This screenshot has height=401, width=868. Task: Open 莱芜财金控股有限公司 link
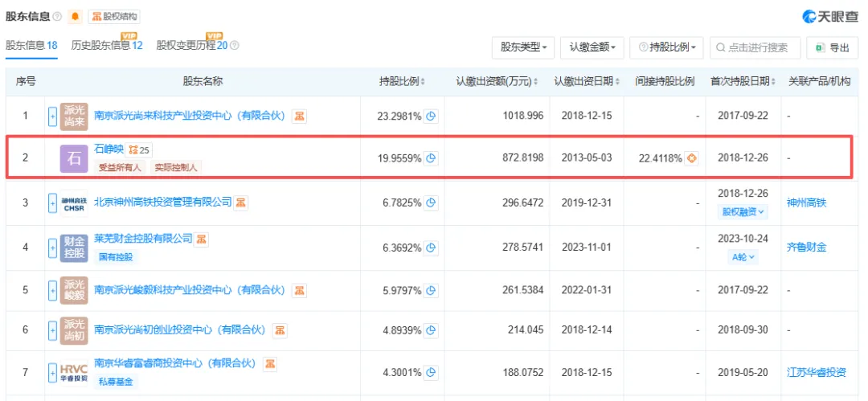click(x=143, y=239)
